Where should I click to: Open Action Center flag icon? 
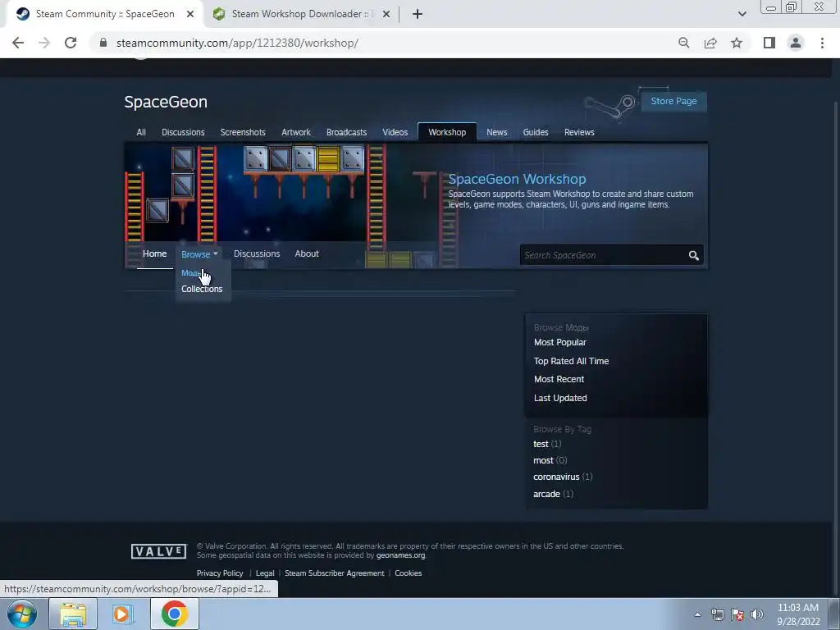click(737, 614)
